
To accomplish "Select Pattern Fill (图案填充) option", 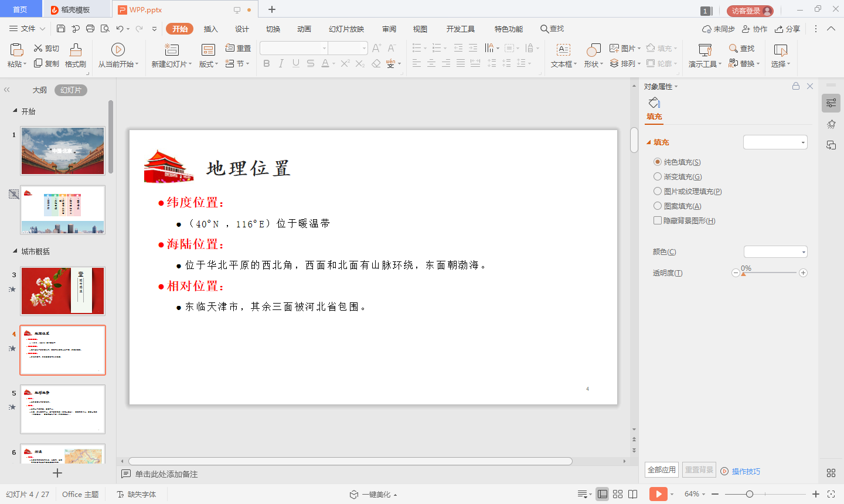I will pos(658,206).
